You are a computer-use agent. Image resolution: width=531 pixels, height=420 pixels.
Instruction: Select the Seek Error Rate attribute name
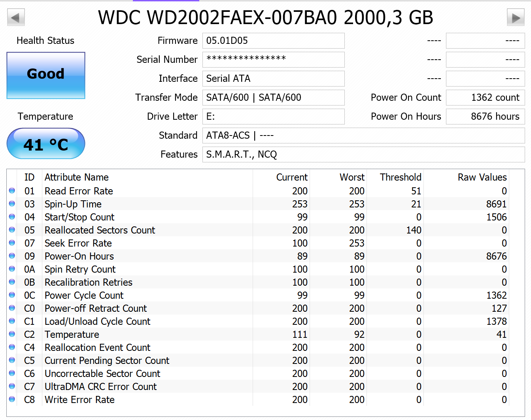tap(78, 243)
